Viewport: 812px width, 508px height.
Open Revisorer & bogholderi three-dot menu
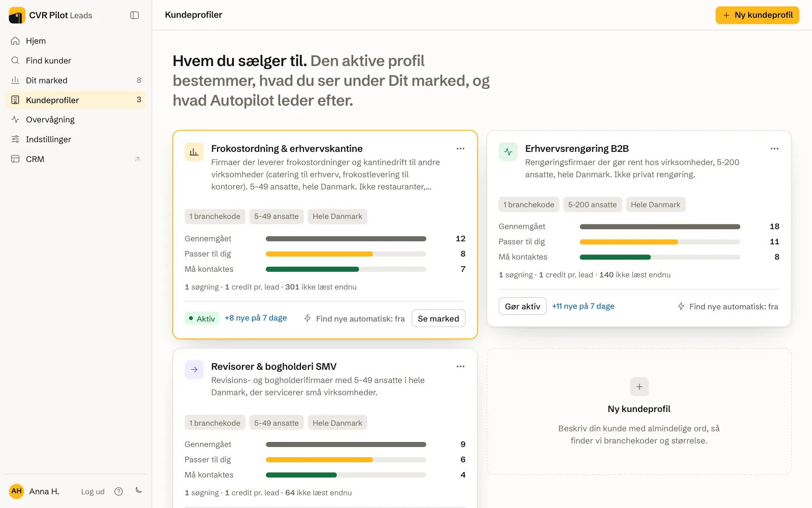pos(460,366)
